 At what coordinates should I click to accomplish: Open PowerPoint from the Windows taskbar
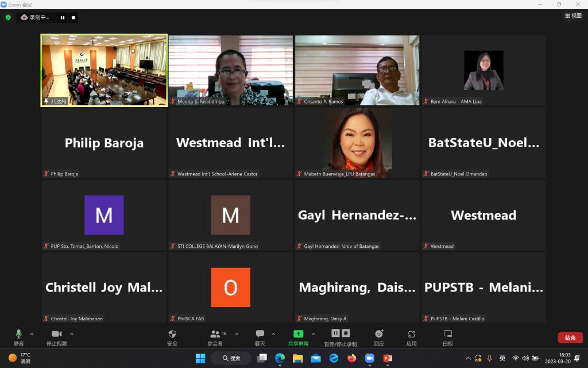click(388, 358)
